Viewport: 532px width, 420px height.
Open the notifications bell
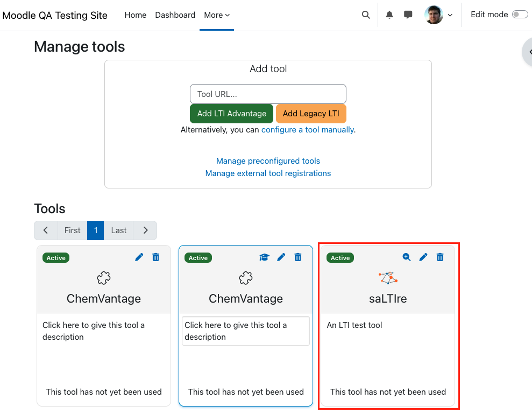tap(389, 15)
